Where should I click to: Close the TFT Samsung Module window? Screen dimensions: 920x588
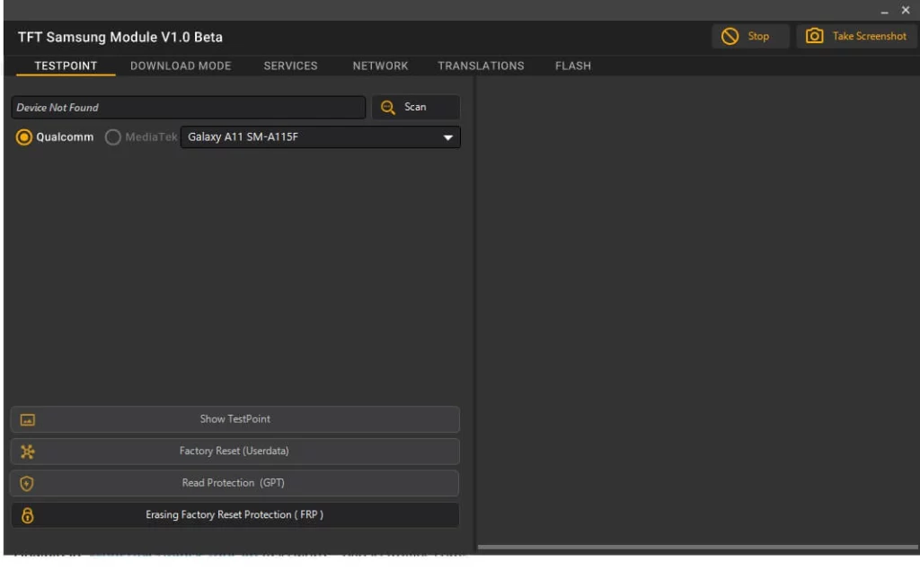906,10
